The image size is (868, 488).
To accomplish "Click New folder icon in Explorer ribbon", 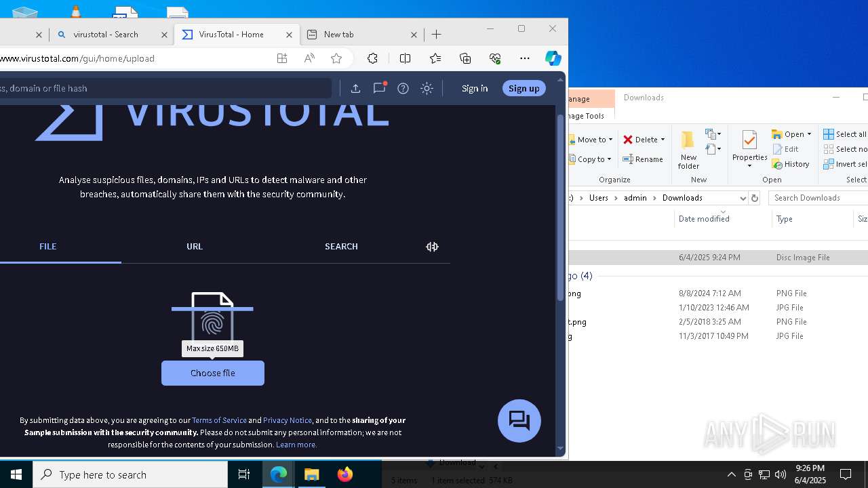I will [688, 150].
